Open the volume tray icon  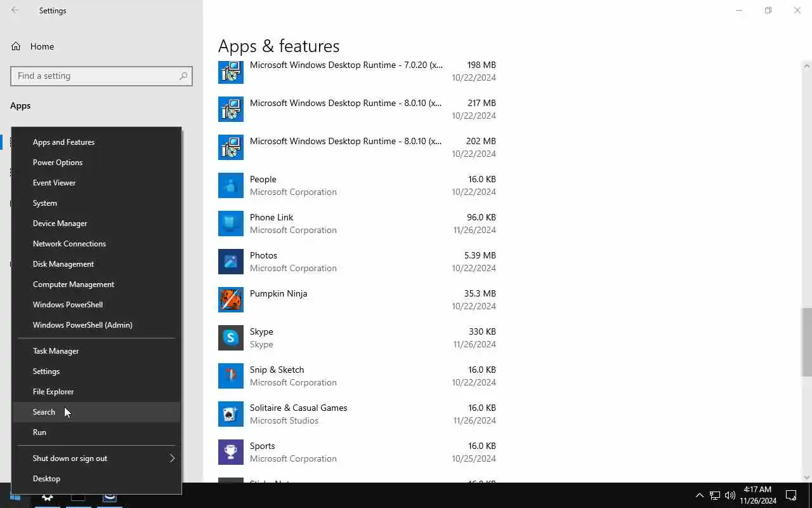pos(730,495)
